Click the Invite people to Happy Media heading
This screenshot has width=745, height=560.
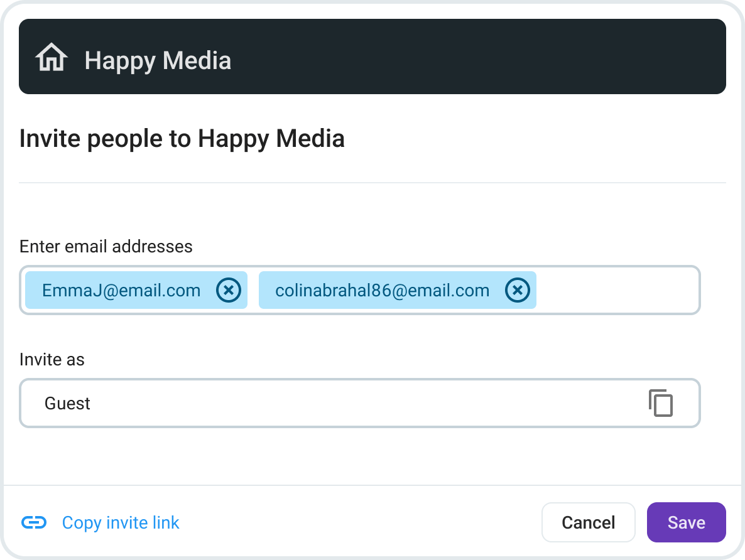point(182,139)
